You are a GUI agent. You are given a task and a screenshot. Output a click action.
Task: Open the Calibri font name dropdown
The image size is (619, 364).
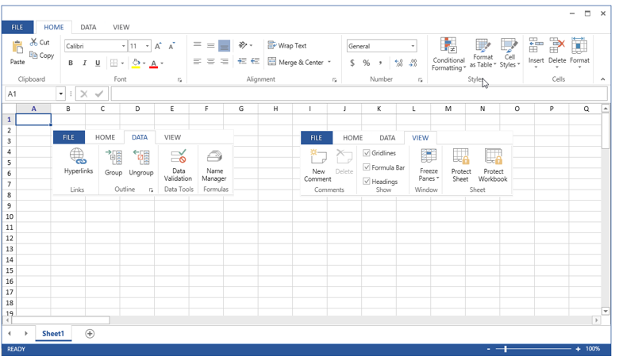tap(123, 46)
